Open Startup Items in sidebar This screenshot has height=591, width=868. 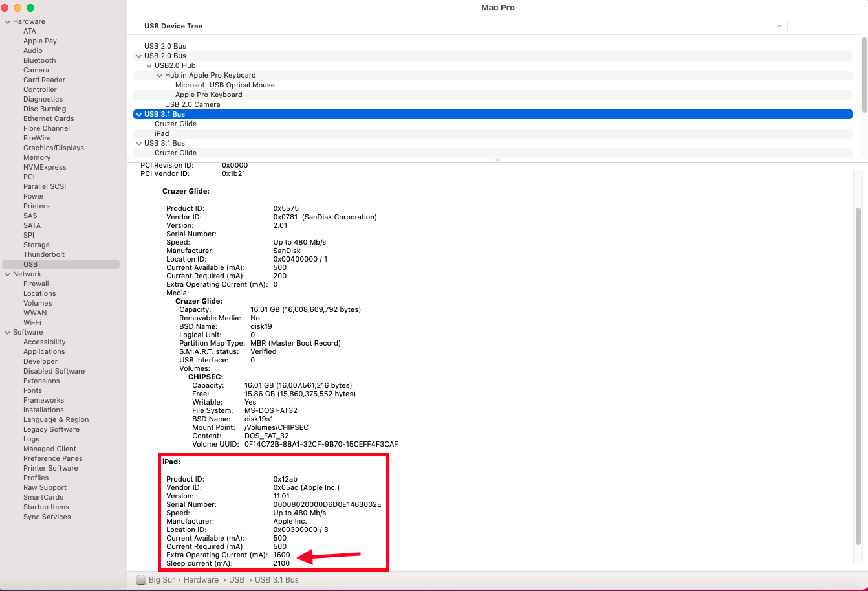pyautogui.click(x=46, y=507)
